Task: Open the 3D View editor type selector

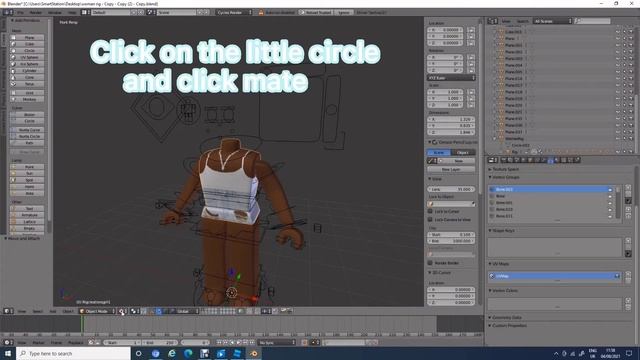Action: pos(8,311)
